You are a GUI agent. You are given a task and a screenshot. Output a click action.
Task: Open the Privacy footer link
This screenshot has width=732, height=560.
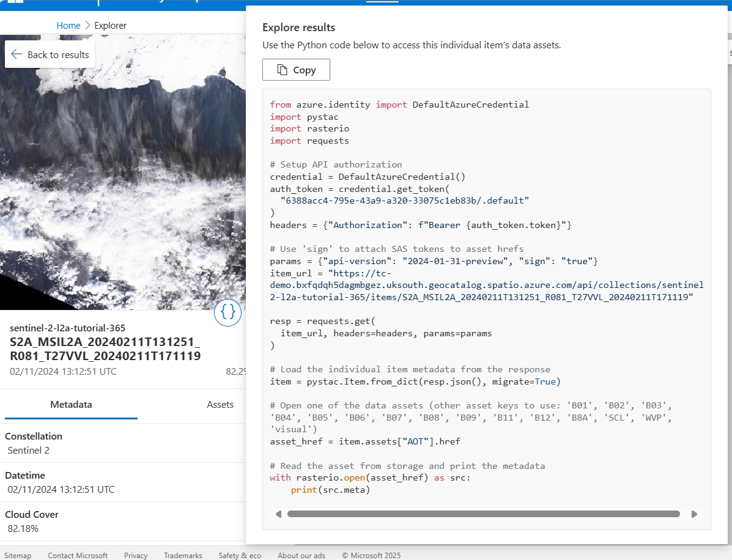pos(136,555)
